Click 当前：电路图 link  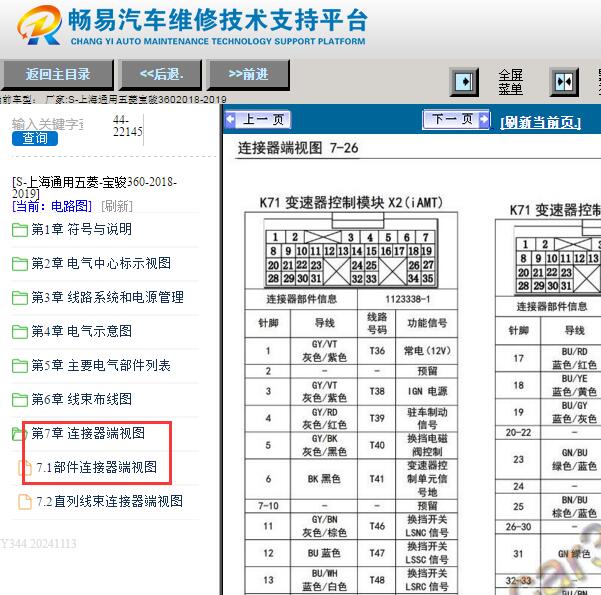(52, 206)
